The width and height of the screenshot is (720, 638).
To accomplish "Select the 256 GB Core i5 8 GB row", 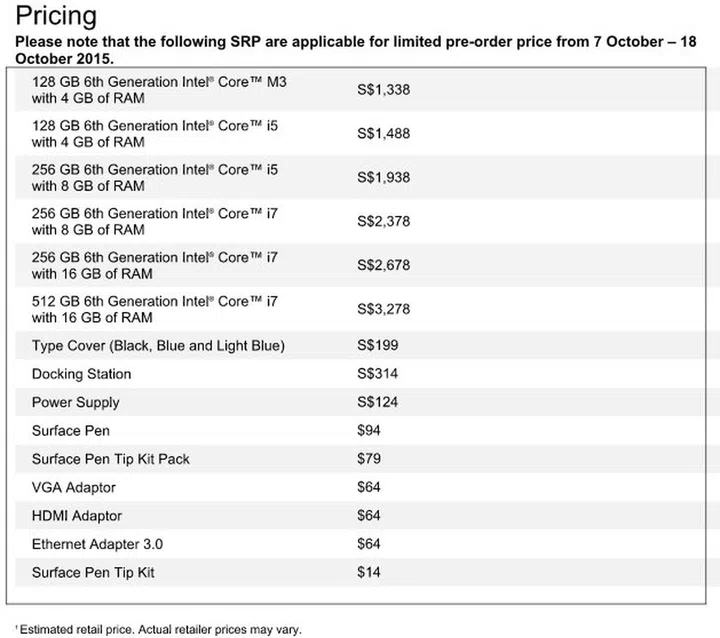I will (155, 177).
